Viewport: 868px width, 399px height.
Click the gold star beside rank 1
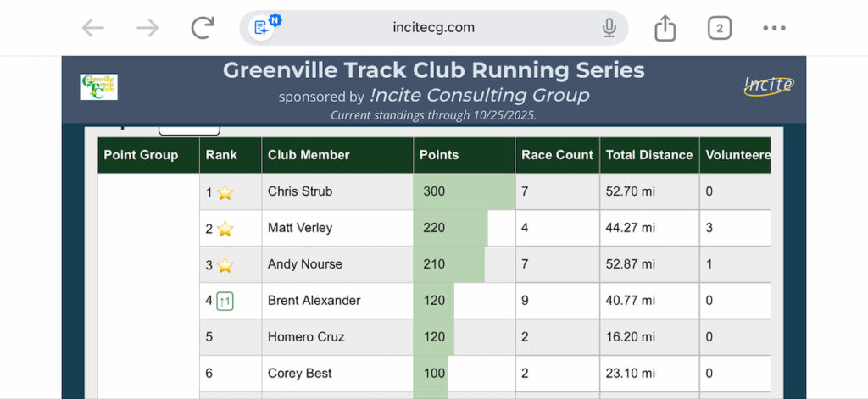point(225,192)
